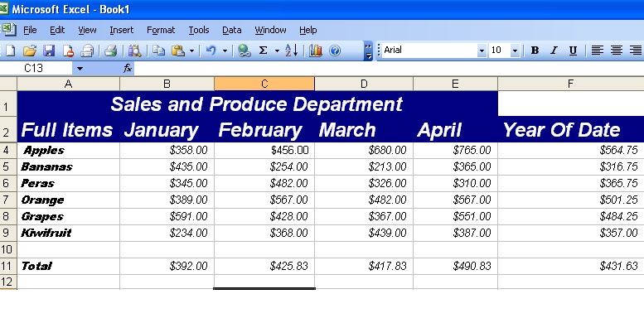Viewport: 644px width, 318px height.
Task: Select February total cell $425.83
Action: 264,266
